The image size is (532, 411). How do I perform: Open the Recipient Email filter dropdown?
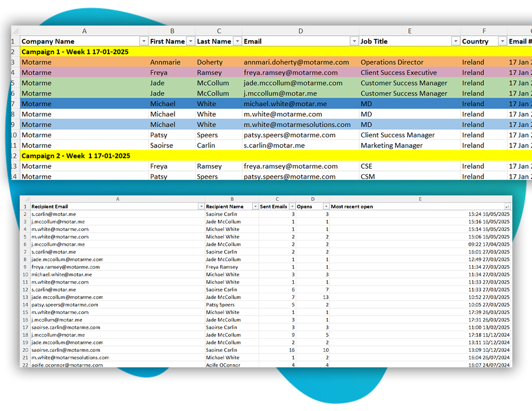click(201, 207)
